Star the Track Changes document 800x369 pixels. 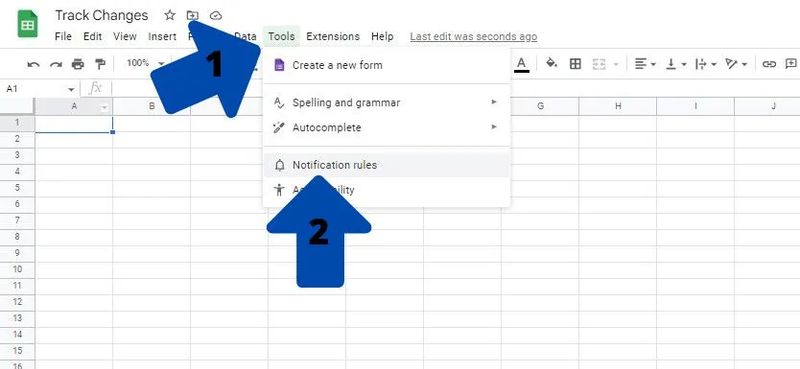[169, 15]
